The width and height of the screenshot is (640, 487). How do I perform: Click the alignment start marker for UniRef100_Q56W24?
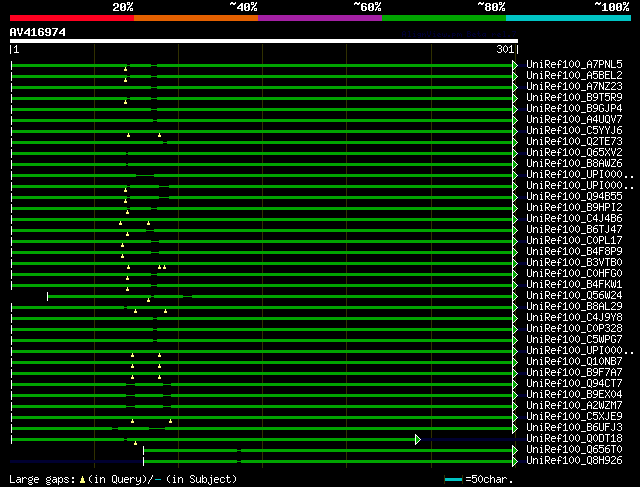click(48, 296)
